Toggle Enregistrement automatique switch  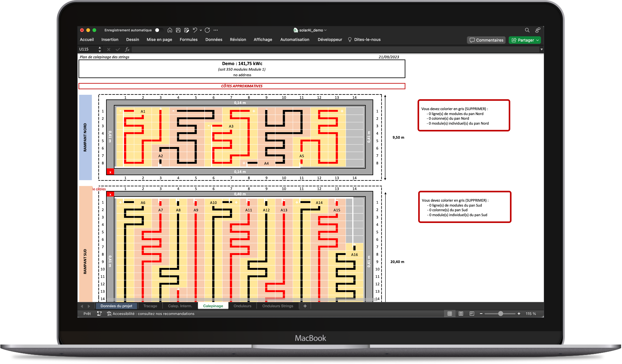pos(159,30)
